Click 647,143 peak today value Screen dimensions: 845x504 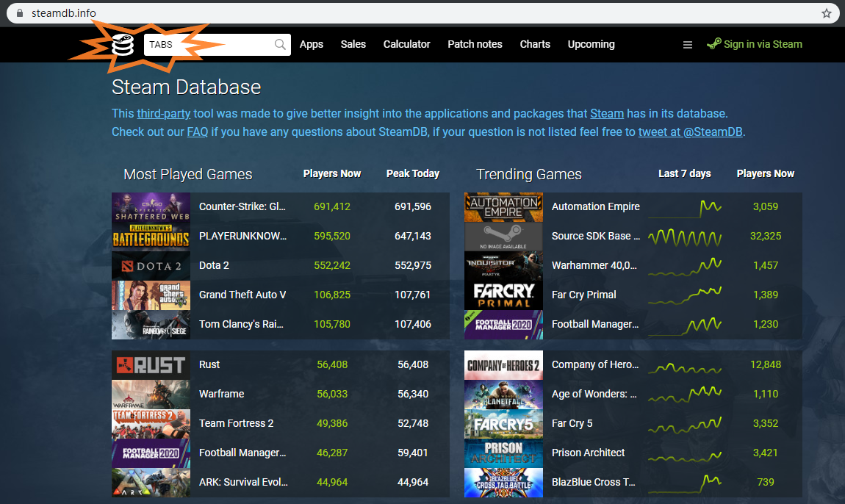pyautogui.click(x=413, y=236)
